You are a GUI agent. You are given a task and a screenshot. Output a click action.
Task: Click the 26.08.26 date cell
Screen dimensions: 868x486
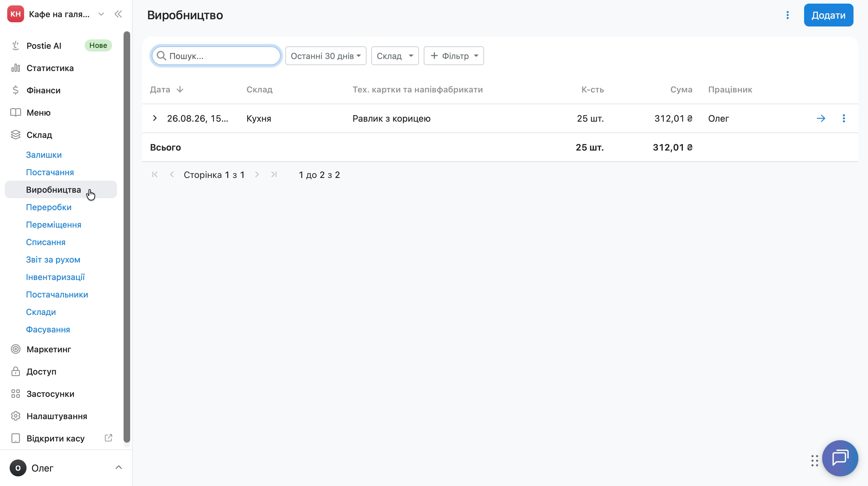[197, 118]
